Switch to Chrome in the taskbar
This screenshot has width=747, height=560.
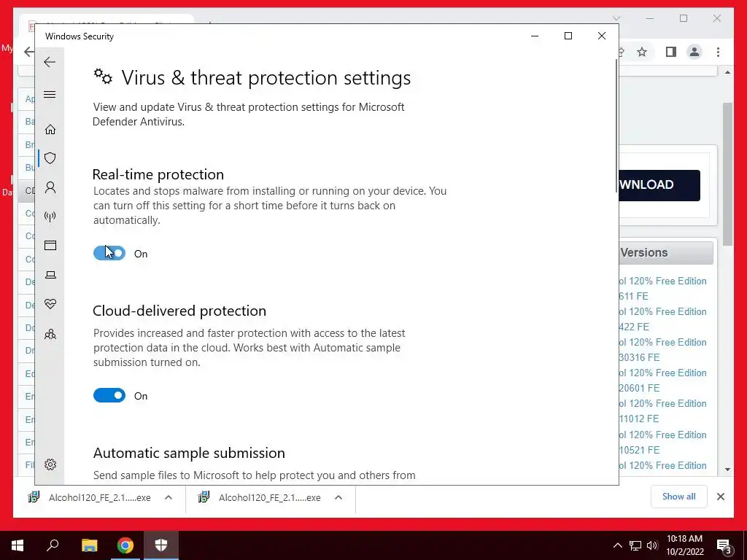tap(125, 545)
